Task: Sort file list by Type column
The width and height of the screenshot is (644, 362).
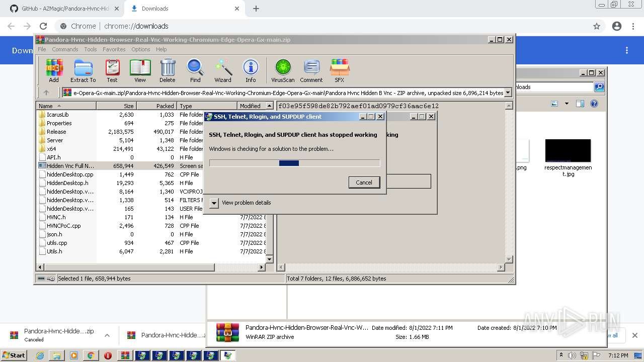Action: pos(207,106)
